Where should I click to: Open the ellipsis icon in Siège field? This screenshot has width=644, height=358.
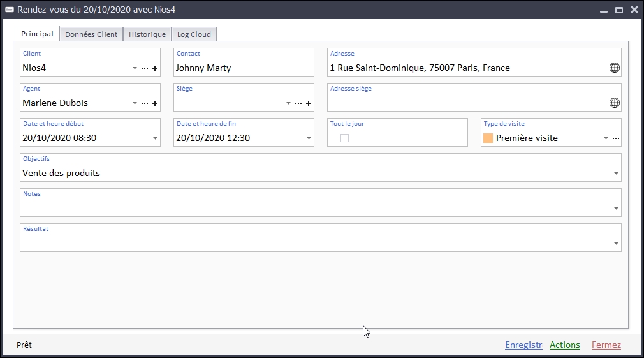(x=298, y=103)
